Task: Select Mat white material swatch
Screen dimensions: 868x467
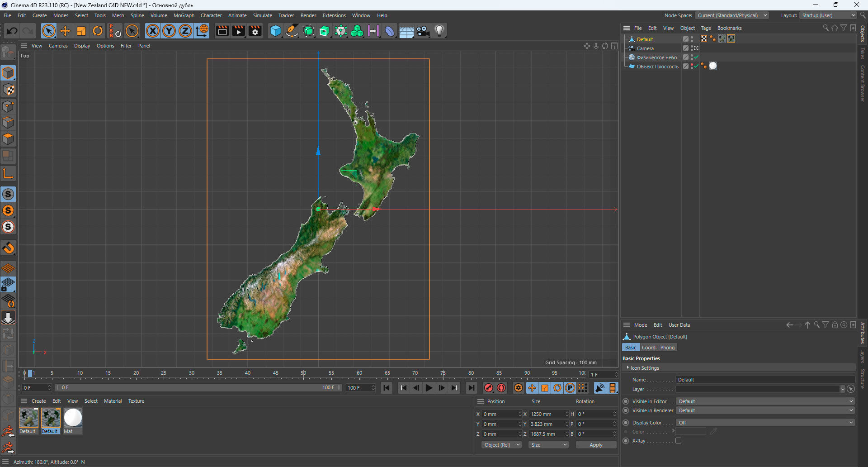Action: pos(73,418)
